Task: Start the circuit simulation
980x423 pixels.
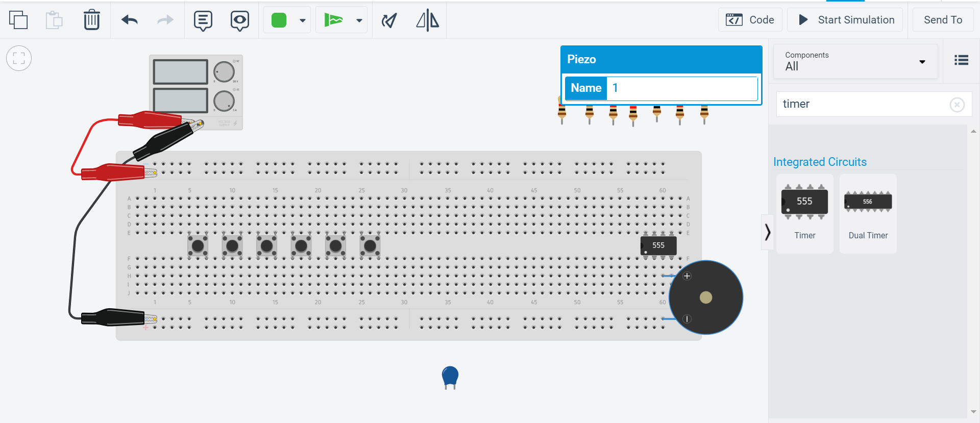Action: tap(845, 20)
